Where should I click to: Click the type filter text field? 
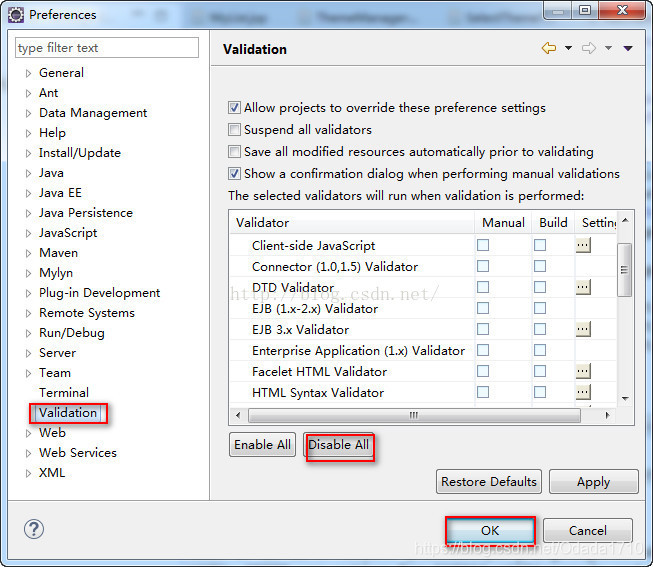(x=107, y=47)
